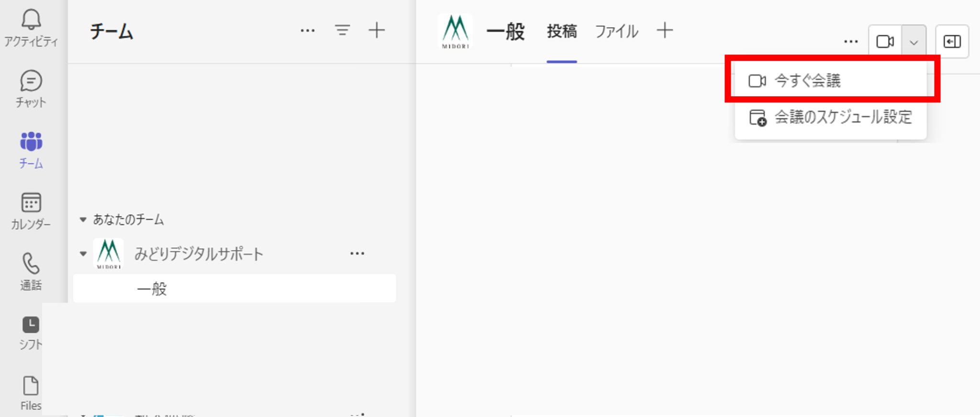Add a new tab with plus button
Screen dimensions: 980x417
coord(665,31)
